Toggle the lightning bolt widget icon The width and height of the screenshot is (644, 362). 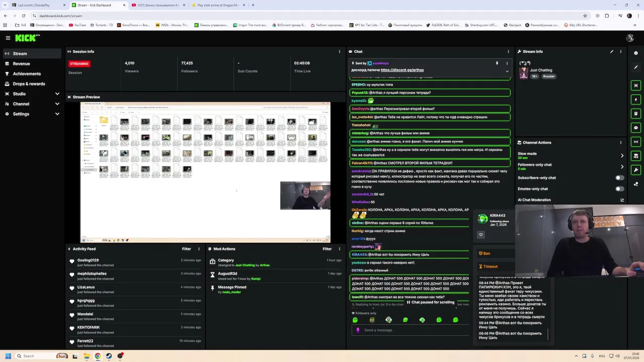point(636,100)
